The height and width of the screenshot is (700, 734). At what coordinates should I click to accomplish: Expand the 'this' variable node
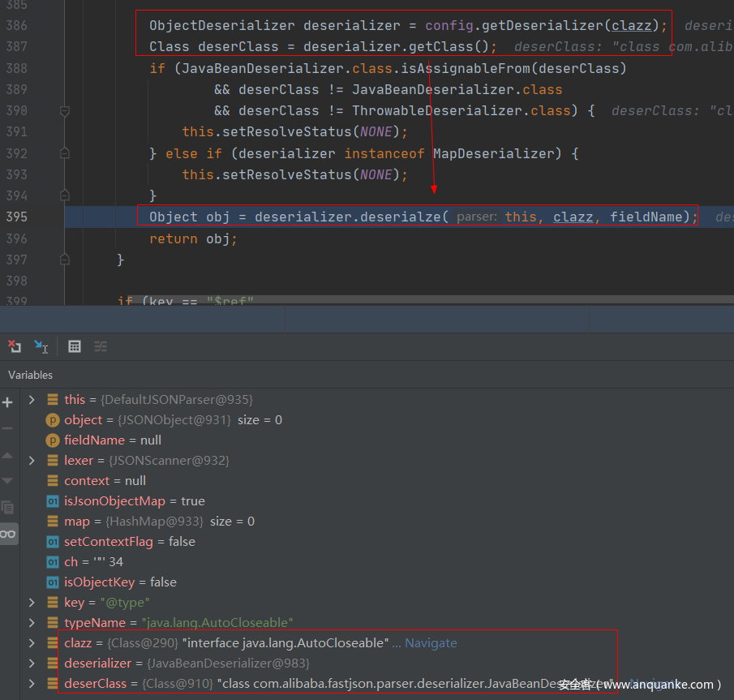(x=32, y=400)
